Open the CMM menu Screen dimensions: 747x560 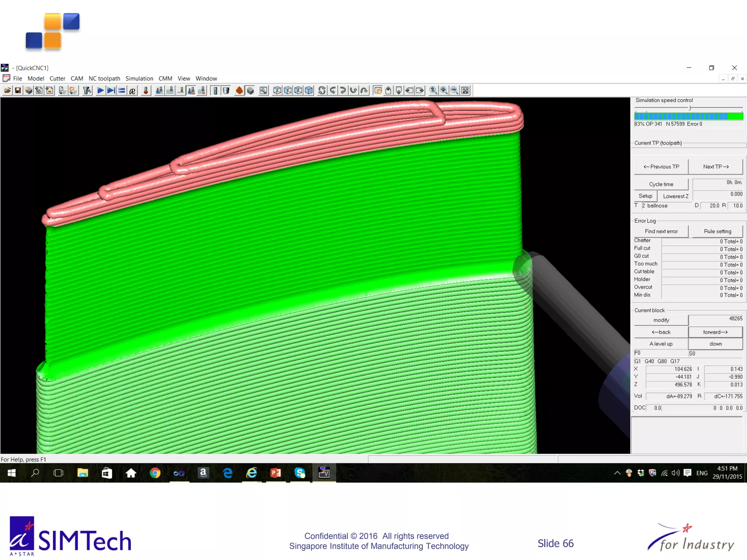(165, 78)
